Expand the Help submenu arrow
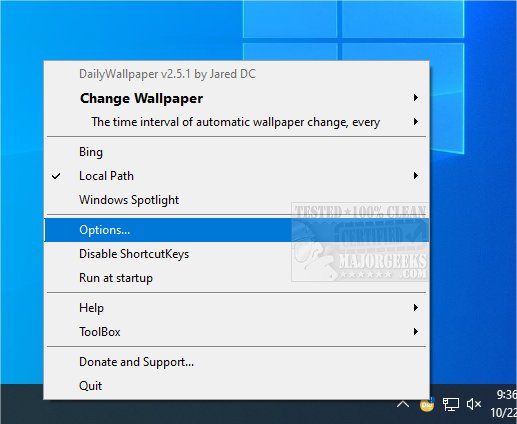517x424 pixels. tap(415, 308)
